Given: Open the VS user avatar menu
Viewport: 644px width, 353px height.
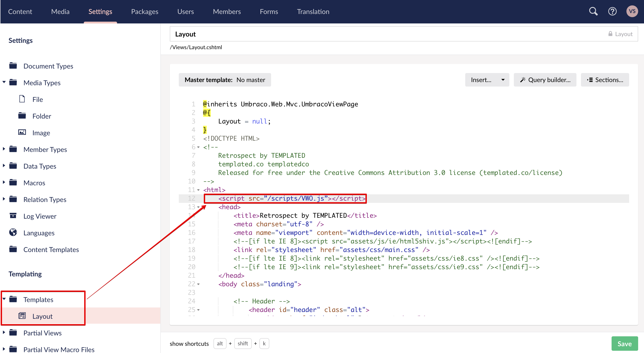Looking at the screenshot, I should pos(632,11).
